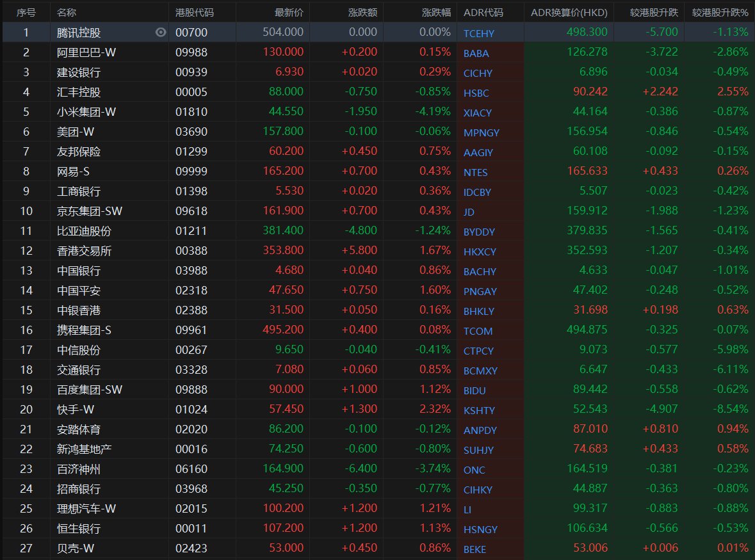Open ADR code MPNGY

click(x=481, y=132)
